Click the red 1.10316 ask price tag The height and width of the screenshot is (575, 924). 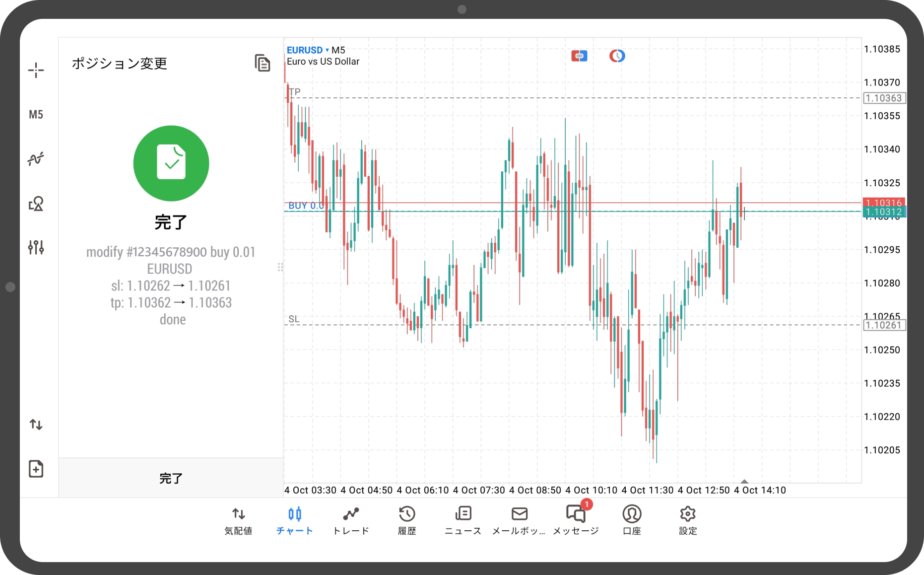(884, 203)
